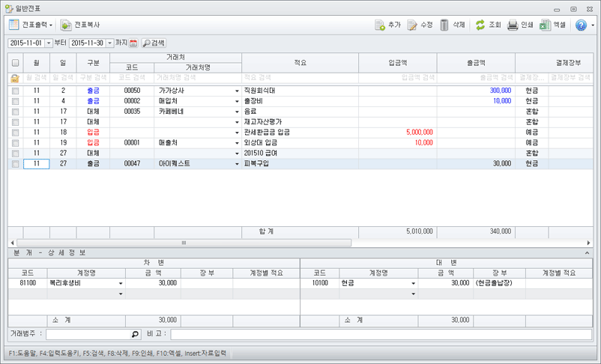
Task: Tick the checkbox for 피복구입 row
Action: tap(15, 163)
